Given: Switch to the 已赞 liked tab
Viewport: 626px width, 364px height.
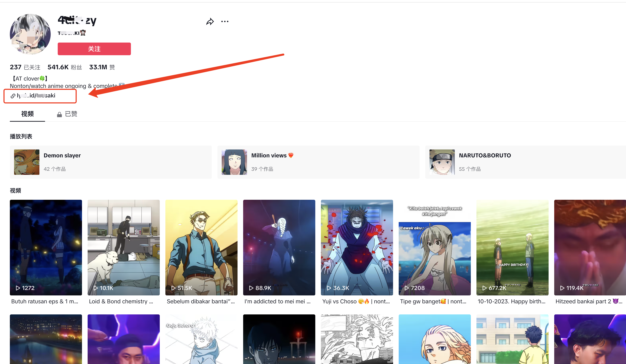Looking at the screenshot, I should pyautogui.click(x=71, y=114).
